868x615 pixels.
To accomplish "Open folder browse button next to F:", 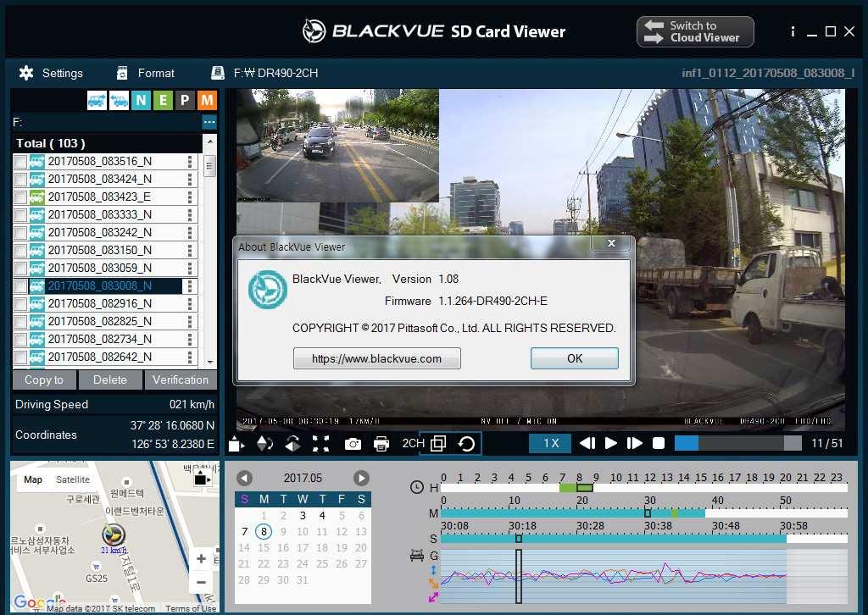I will click(209, 122).
